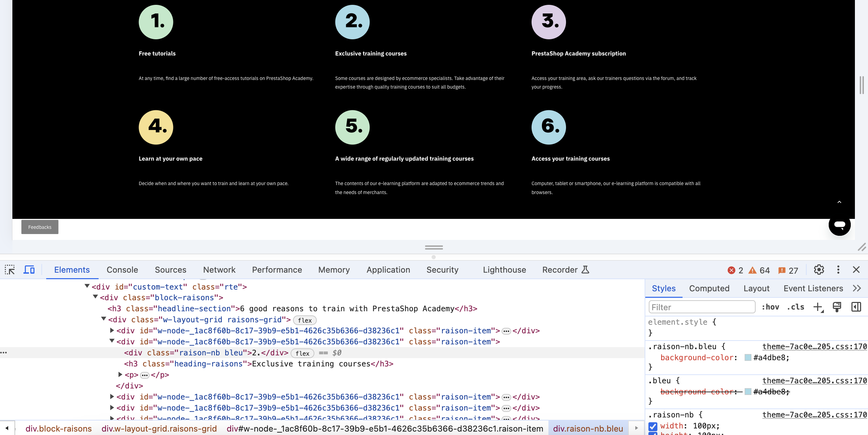Toggle the .cls class editor button
The width and height of the screenshot is (868, 435).
[795, 307]
